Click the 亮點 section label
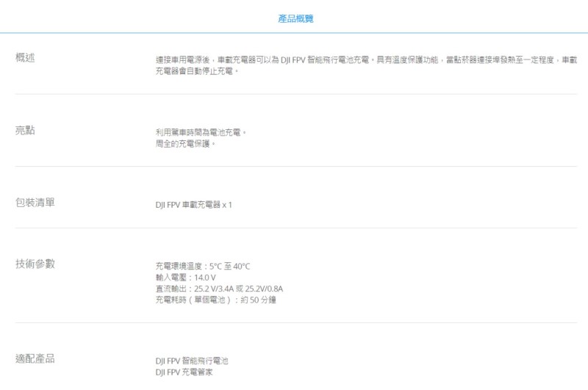 tap(25, 130)
